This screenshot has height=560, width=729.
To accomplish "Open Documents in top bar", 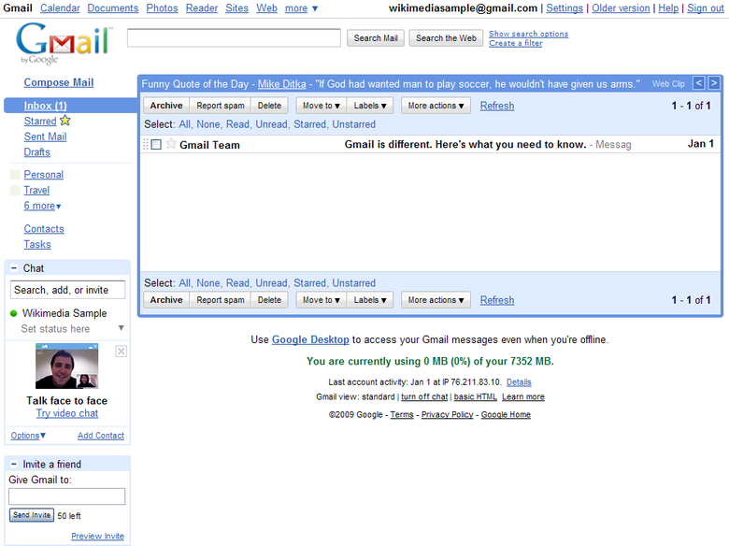I will [x=113, y=8].
